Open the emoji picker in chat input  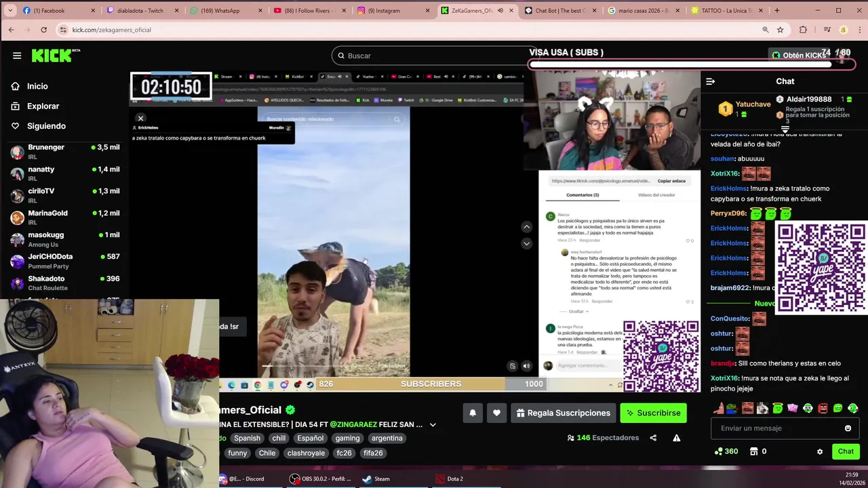tap(848, 428)
